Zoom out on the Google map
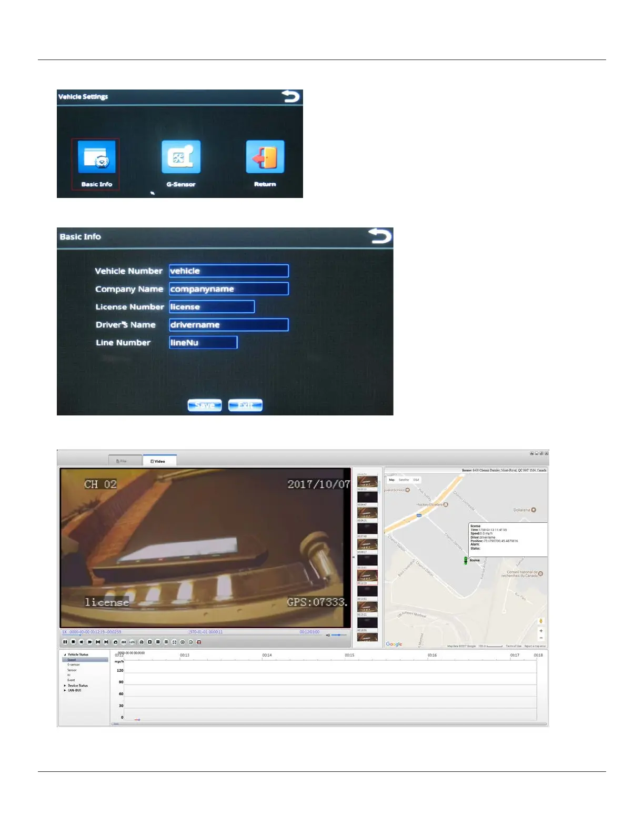 (x=541, y=638)
